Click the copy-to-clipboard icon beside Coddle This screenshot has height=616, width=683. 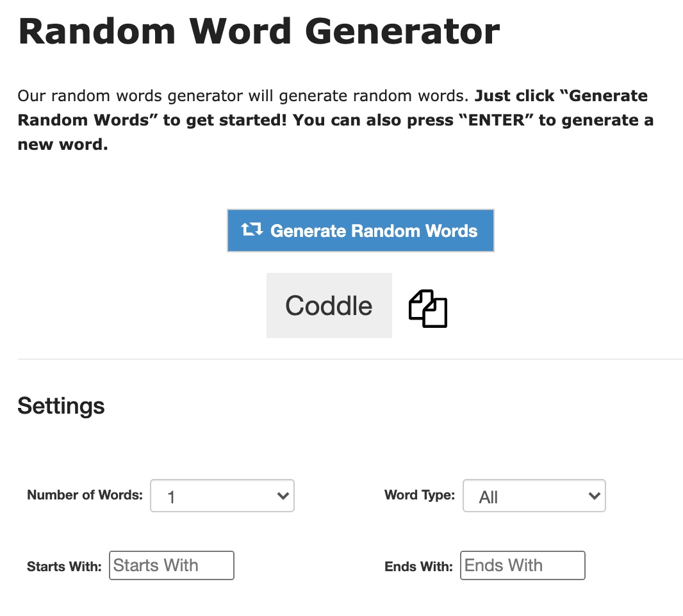(427, 309)
